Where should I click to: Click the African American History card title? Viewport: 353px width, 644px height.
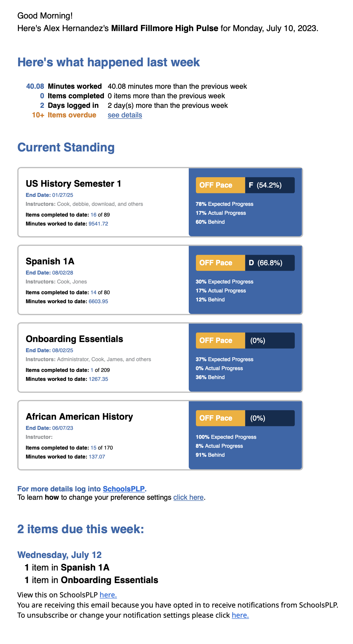pos(79,416)
